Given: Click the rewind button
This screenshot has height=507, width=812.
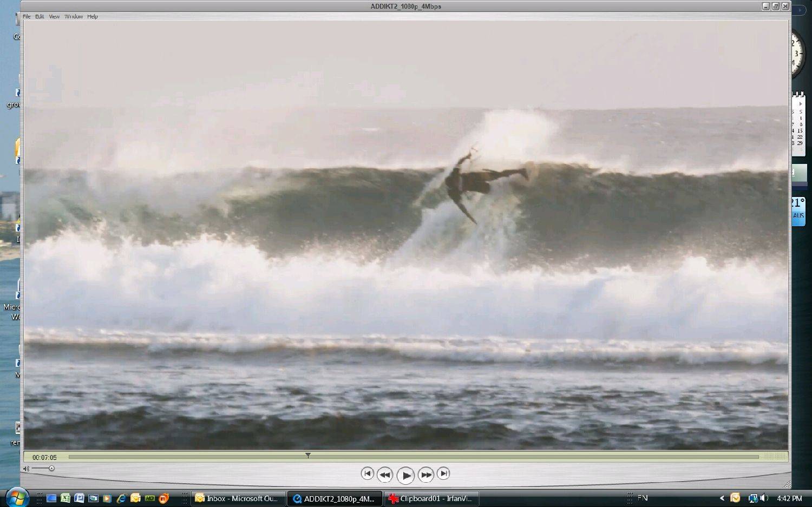Looking at the screenshot, I should 384,475.
